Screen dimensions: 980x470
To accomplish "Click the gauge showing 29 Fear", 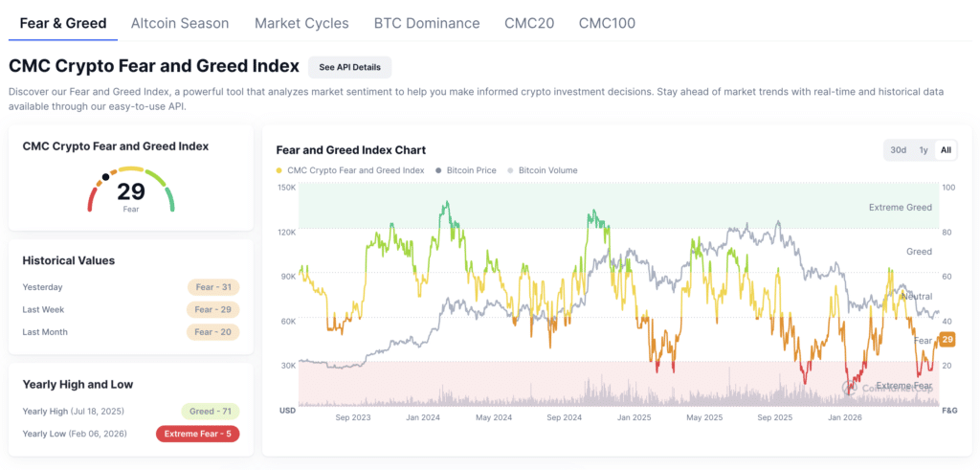I will tap(130, 190).
